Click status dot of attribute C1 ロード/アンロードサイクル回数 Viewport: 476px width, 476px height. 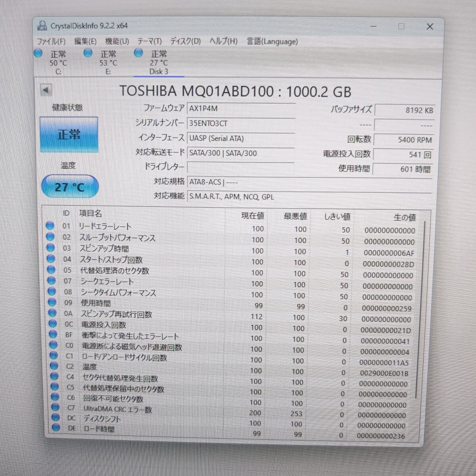[54, 355]
